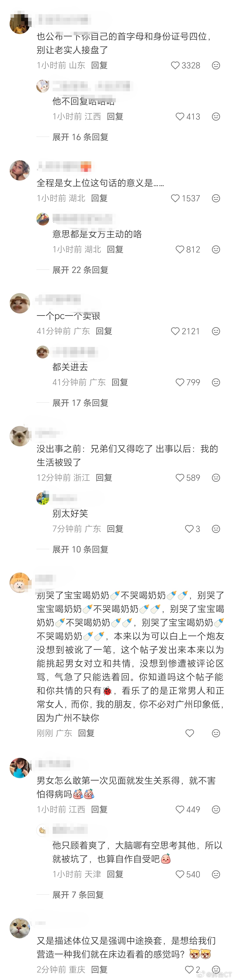234x980 pixels.
Task: Expand 展开 17 条回复
Action: pyautogui.click(x=80, y=403)
